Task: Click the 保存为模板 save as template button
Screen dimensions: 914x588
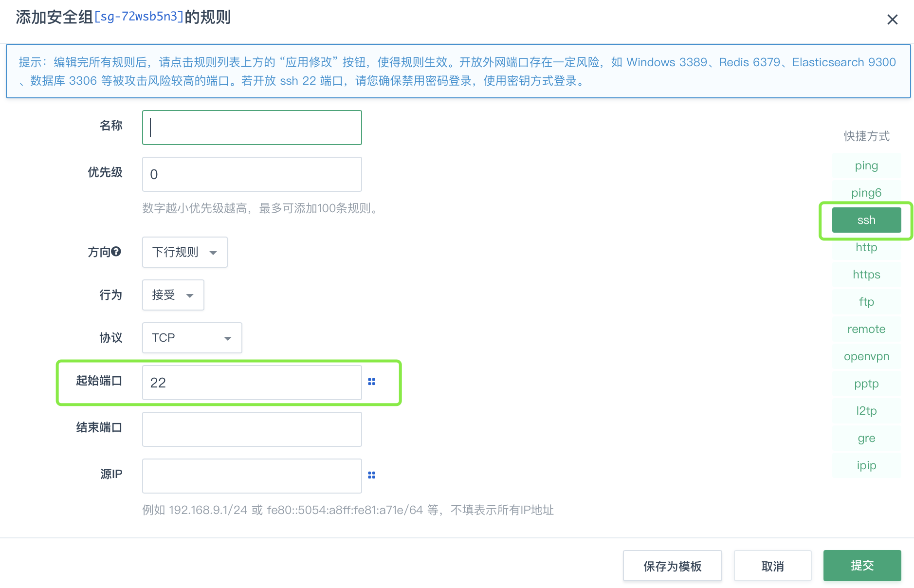Action: (672, 566)
